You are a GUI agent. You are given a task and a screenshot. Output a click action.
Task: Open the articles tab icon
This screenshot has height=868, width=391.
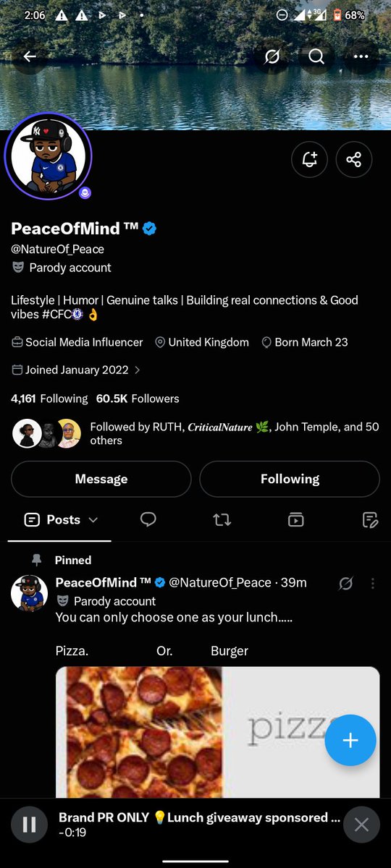pyautogui.click(x=370, y=519)
